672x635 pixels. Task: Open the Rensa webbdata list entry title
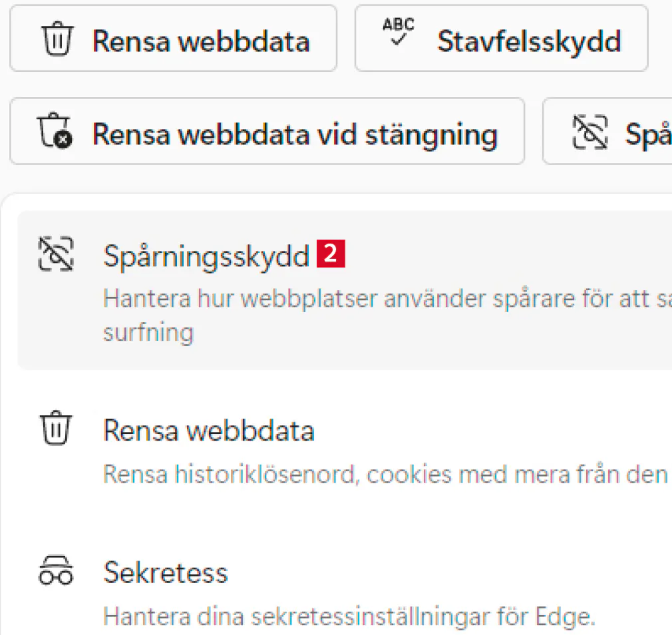coord(208,431)
